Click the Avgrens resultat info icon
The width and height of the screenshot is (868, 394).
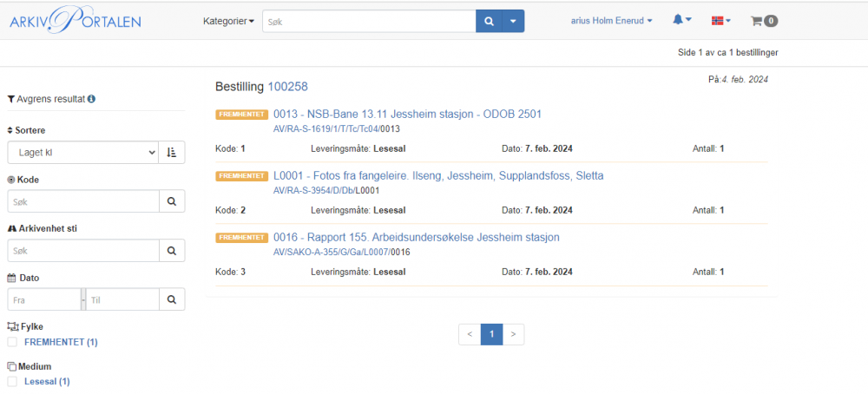coord(91,99)
